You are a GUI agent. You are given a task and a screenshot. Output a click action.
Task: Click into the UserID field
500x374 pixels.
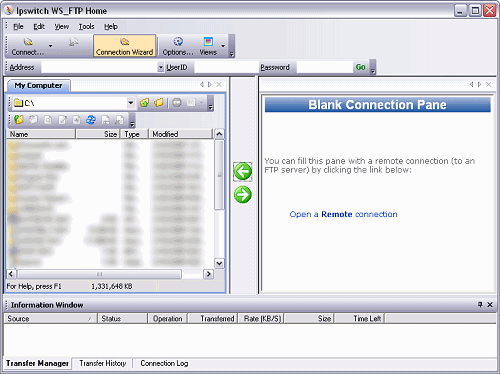coord(226,67)
